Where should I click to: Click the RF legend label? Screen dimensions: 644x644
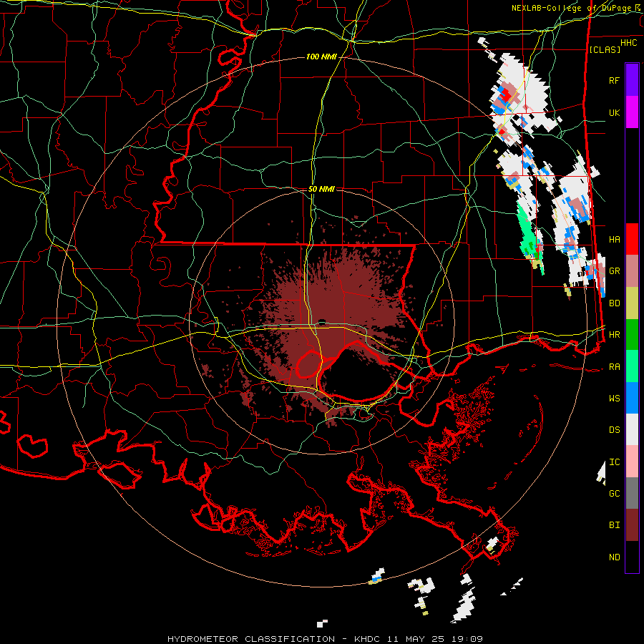point(614,80)
